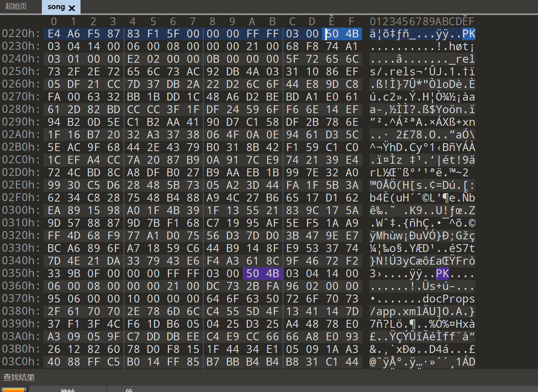Click purple byte 50 in row 0350h
Screen dimensions: 538x392
pyautogui.click(x=253, y=274)
